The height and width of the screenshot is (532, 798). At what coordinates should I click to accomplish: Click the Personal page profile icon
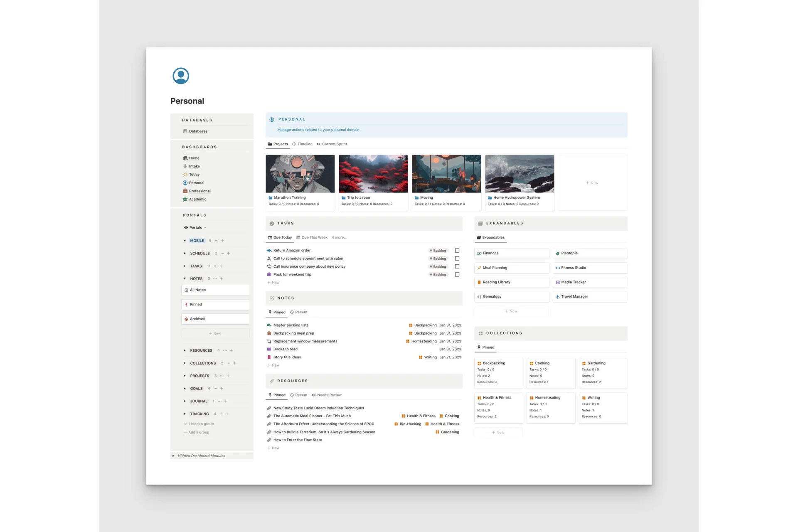pyautogui.click(x=181, y=76)
